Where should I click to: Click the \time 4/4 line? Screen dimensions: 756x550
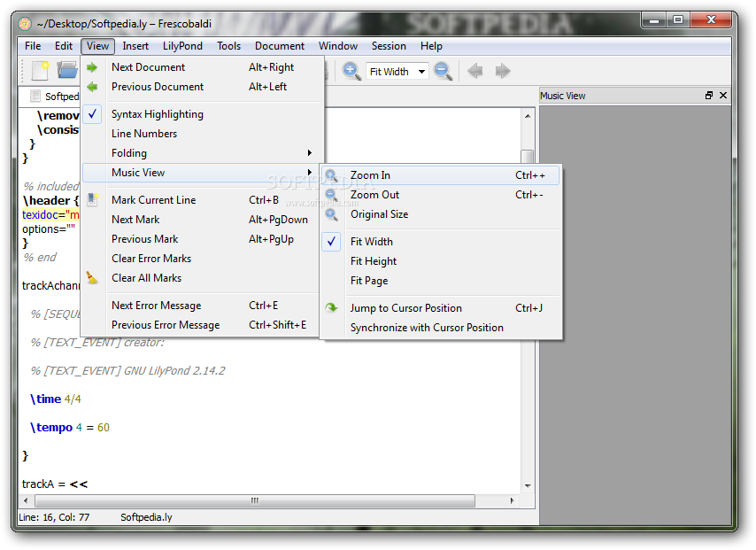pyautogui.click(x=56, y=399)
